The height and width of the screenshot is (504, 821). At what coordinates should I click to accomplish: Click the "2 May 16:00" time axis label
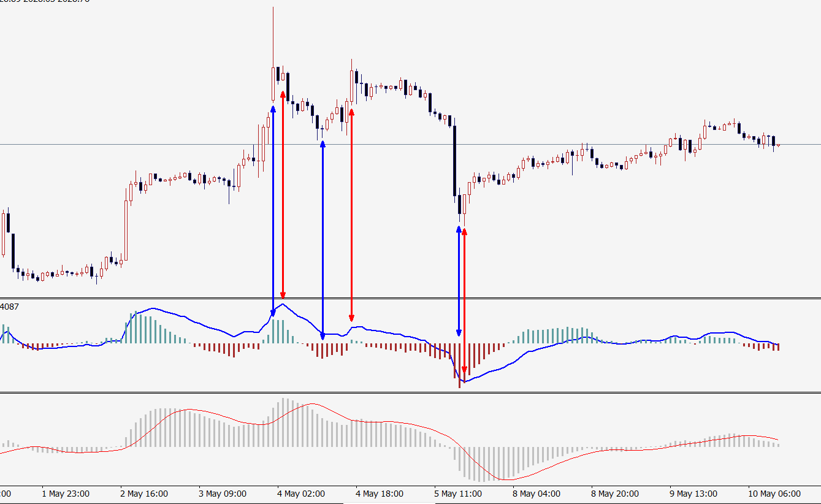point(144,494)
